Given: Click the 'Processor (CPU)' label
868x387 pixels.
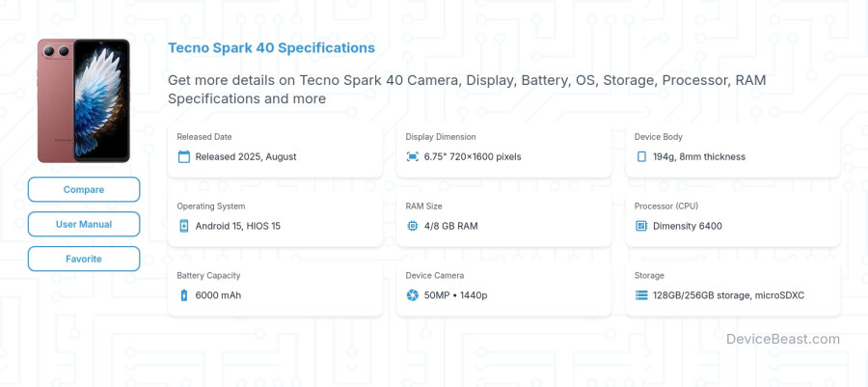Looking at the screenshot, I should (x=666, y=206).
